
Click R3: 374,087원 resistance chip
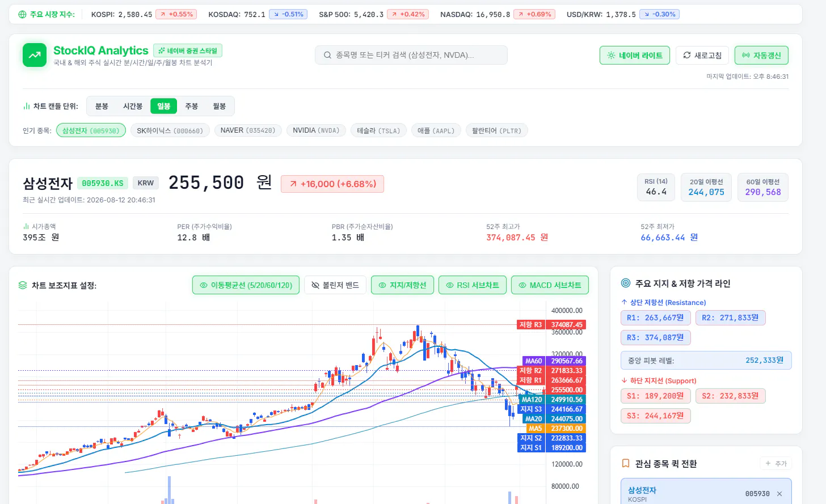point(655,337)
